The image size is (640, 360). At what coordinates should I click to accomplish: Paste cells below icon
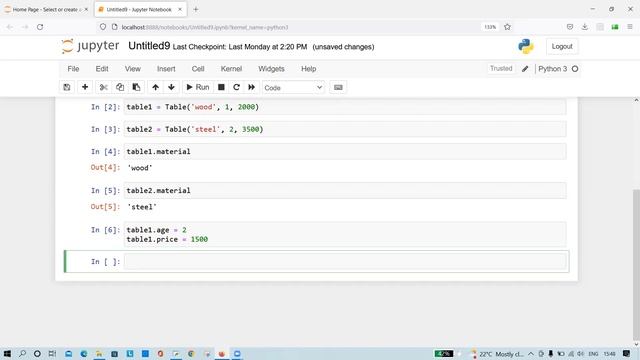136,87
